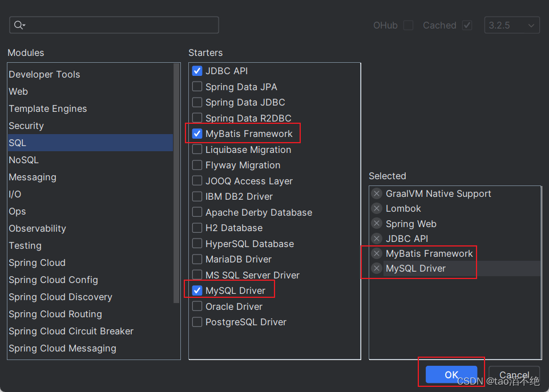
Task: Tick the H2 Database checkbox
Action: [x=197, y=228]
